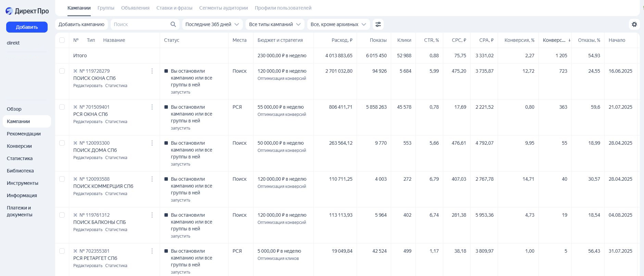The image size is (644, 276).
Task: Expand Все, кроме архивных status filter
Action: point(338,24)
